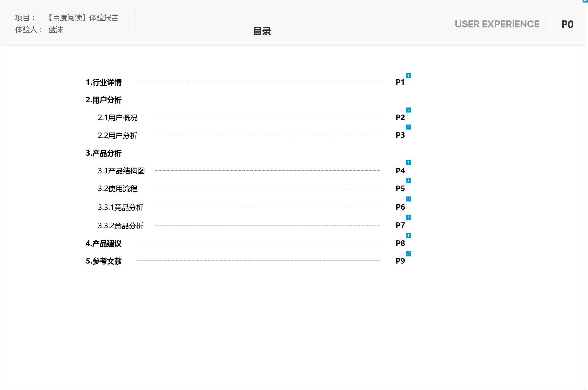Go to page P2 用户概况
Image resolution: width=588 pixels, height=390 pixels.
click(400, 118)
